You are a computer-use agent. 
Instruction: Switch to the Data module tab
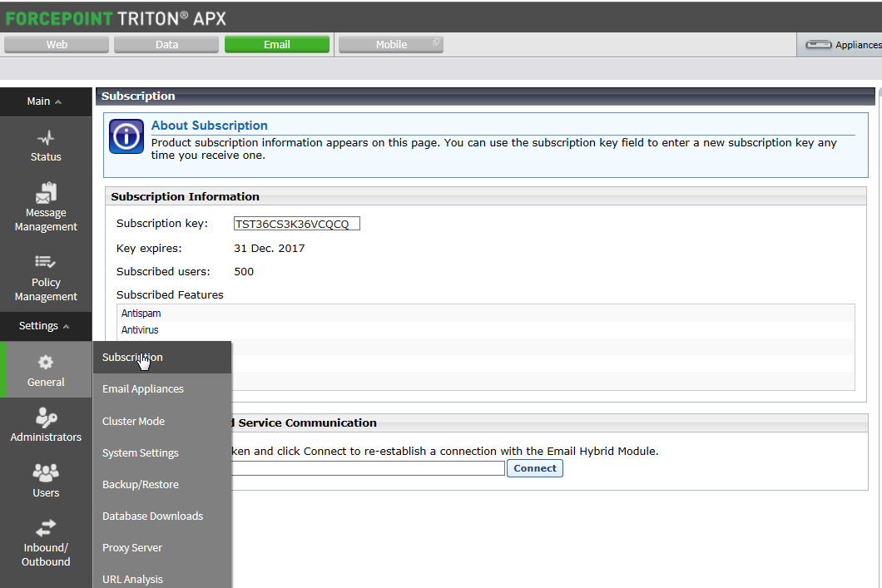(x=166, y=44)
